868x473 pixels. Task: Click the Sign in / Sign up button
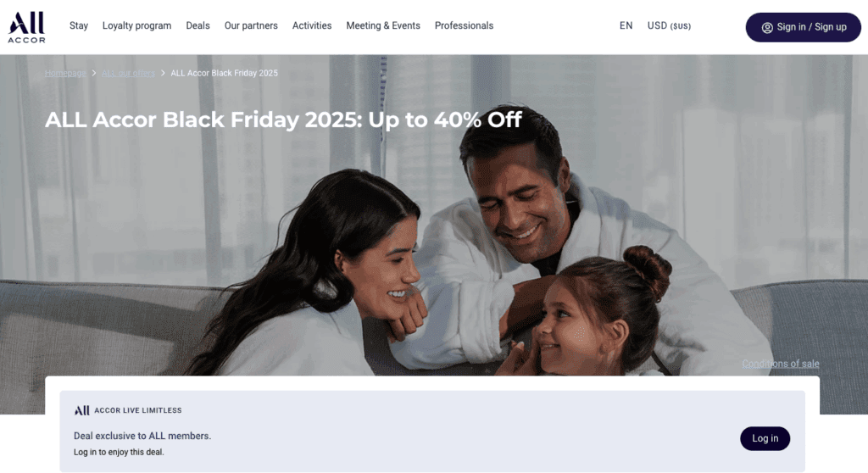(x=804, y=28)
